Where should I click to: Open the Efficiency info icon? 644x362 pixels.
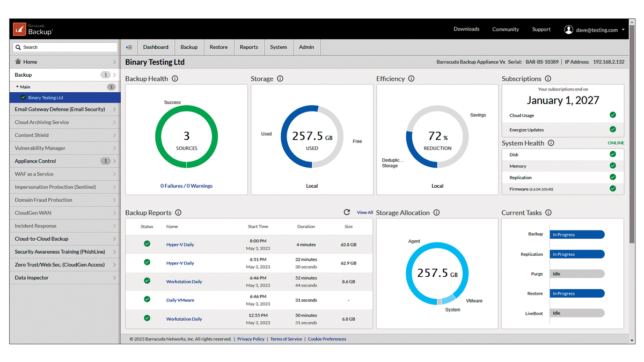coord(411,78)
